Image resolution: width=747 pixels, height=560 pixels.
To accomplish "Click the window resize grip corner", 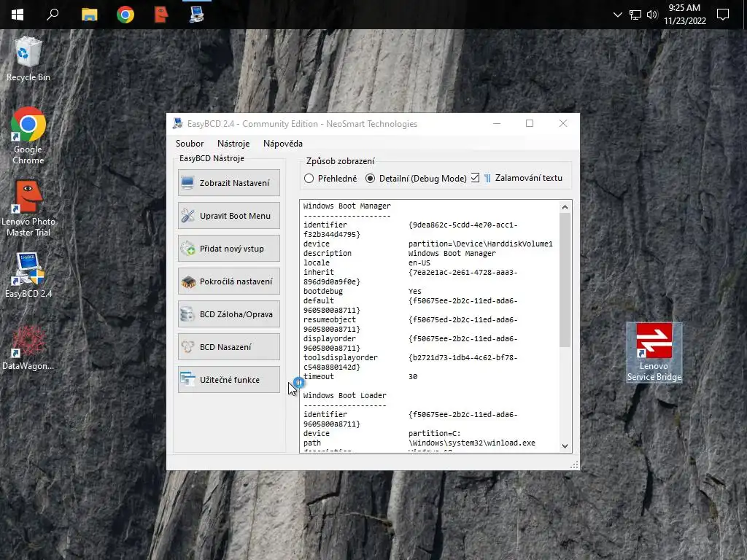I will (x=575, y=465).
